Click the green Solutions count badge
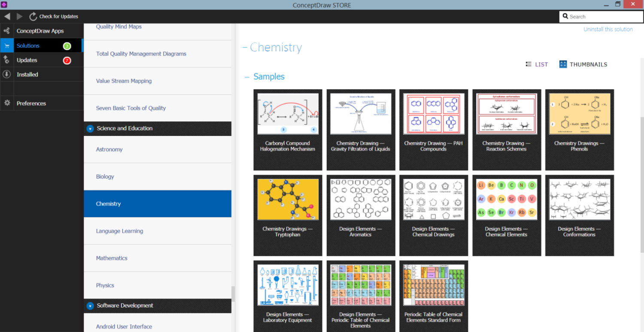The height and width of the screenshot is (332, 644). (67, 46)
